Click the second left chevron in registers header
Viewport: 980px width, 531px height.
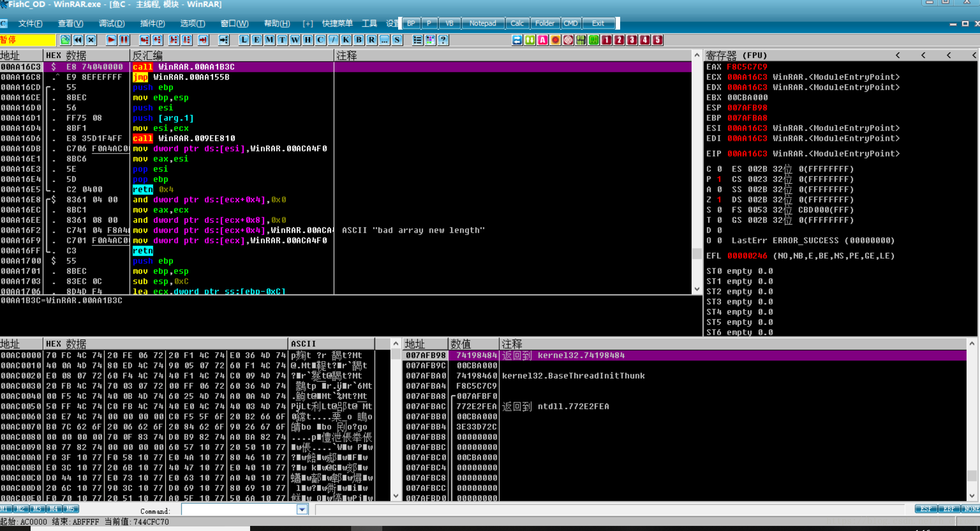click(923, 55)
